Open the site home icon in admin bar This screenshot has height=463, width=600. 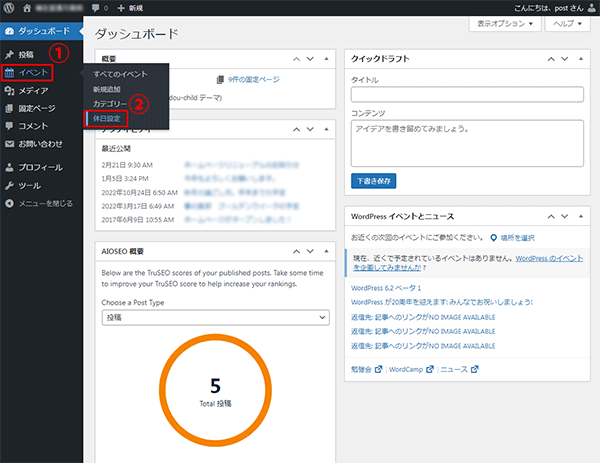(27, 8)
